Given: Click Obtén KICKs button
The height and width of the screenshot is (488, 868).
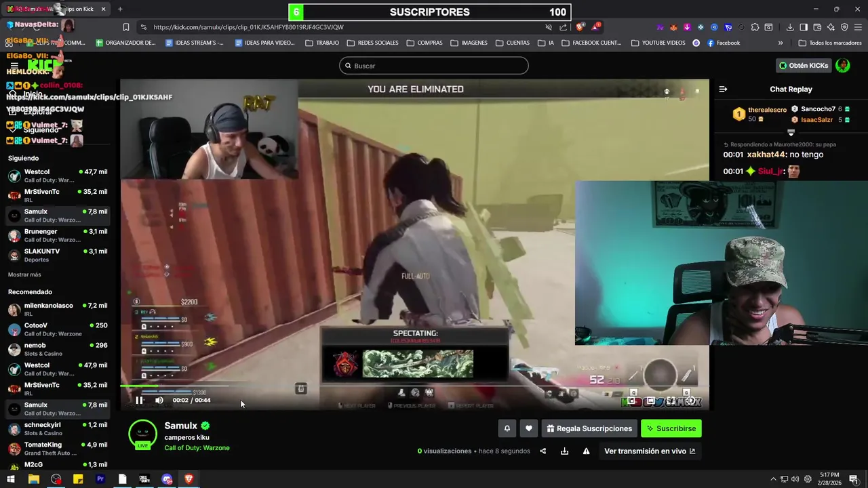Looking at the screenshot, I should [804, 66].
